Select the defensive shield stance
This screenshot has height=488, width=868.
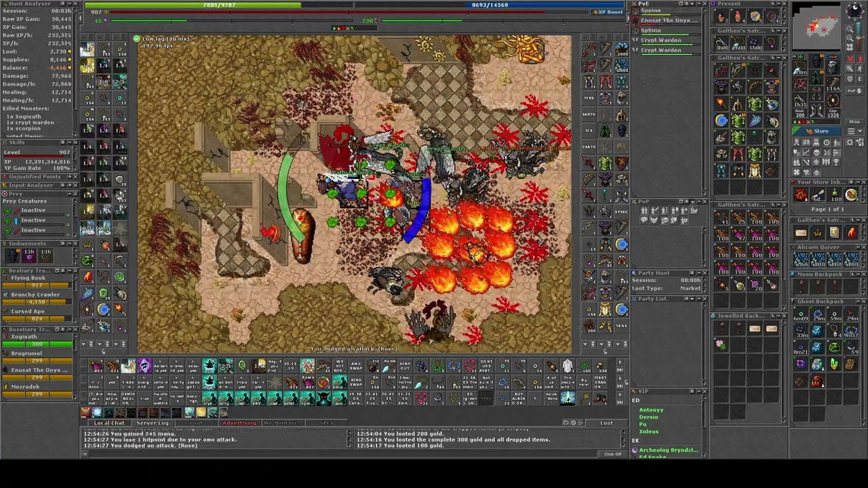click(850, 79)
